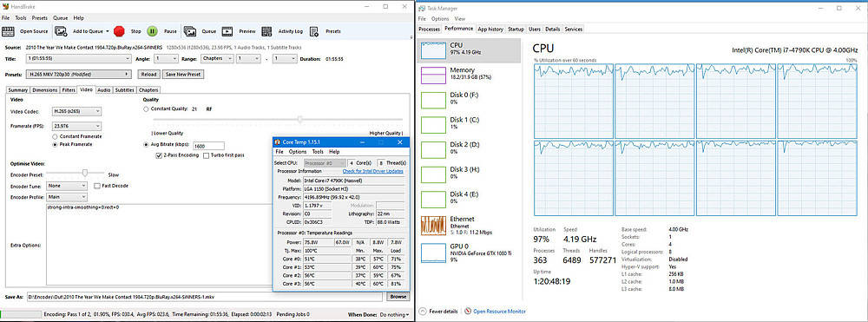Open the When Done dropdown
The width and height of the screenshot is (868, 322).
[x=395, y=315]
